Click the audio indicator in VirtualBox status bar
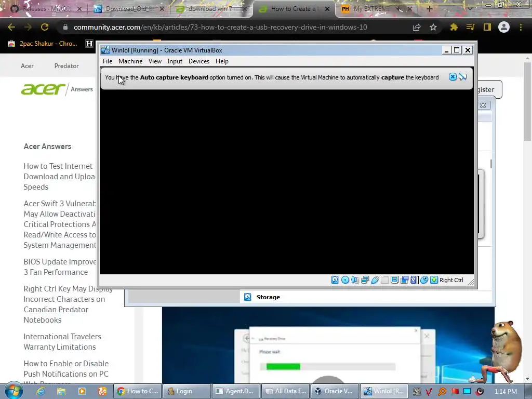 click(x=355, y=280)
